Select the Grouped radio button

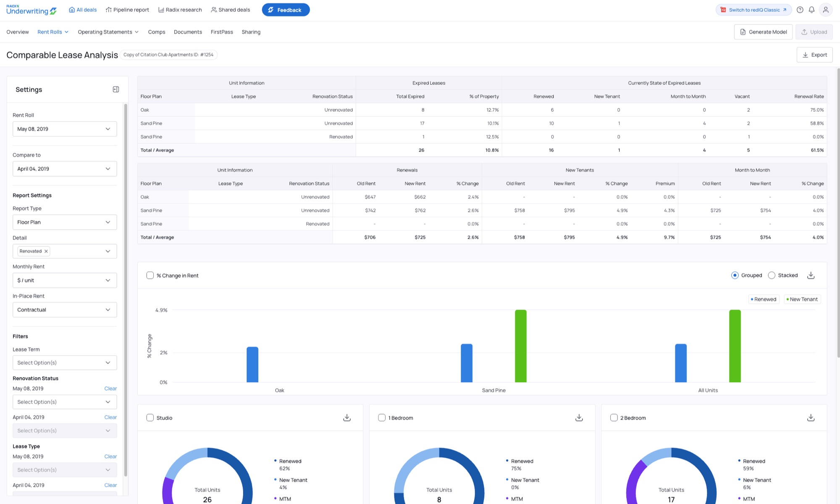[735, 275]
